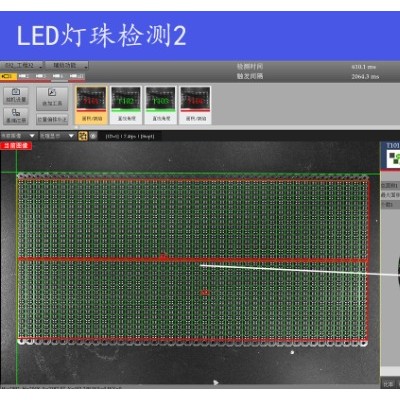The width and height of the screenshot is (400, 400).
Task: Expand the image type dropdown above the image
Action: [18, 136]
